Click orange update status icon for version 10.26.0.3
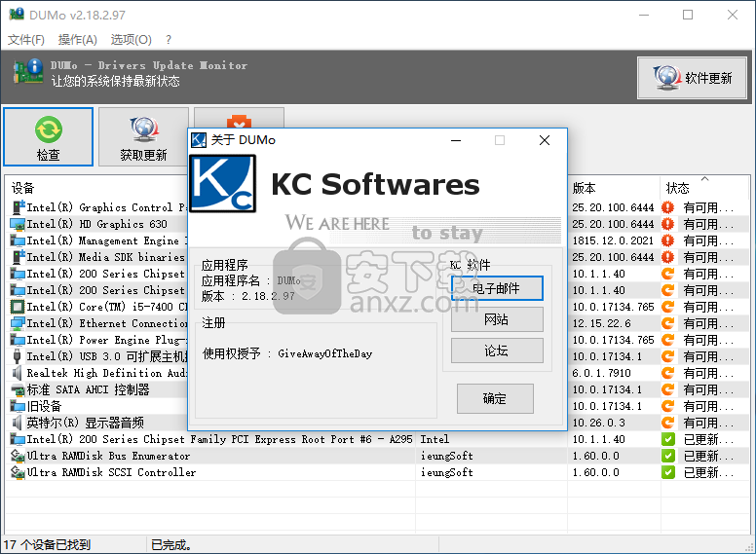Screen dimensions: 756x554 pos(667,423)
